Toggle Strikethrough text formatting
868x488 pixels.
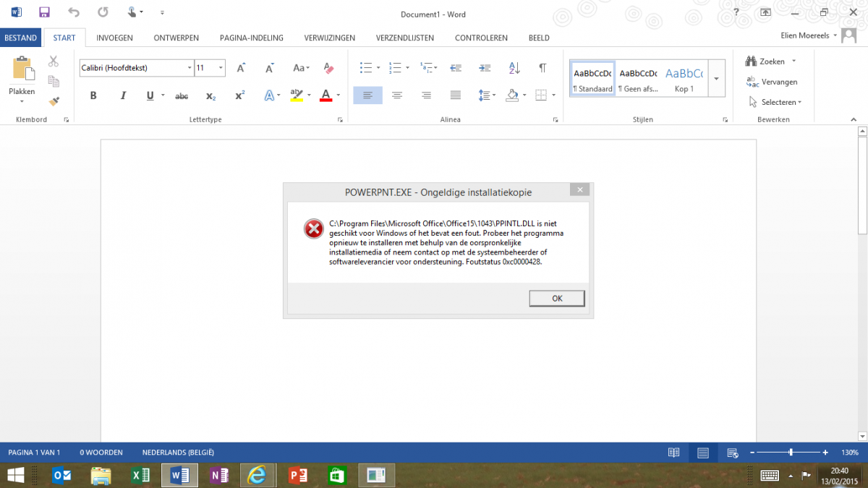(182, 95)
